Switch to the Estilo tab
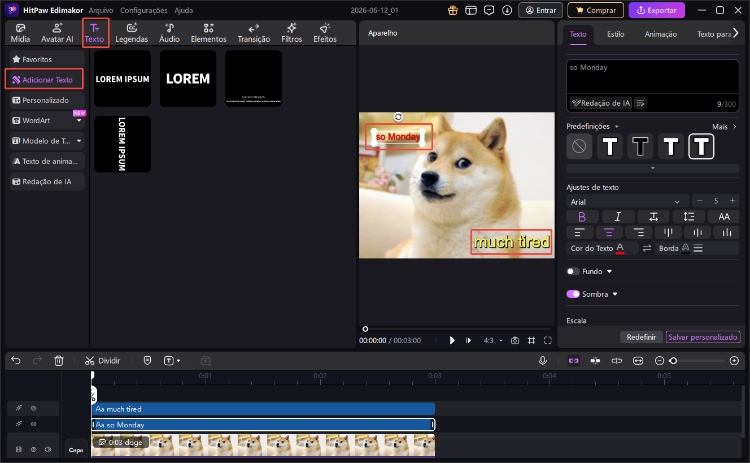750x463 pixels. tap(615, 34)
